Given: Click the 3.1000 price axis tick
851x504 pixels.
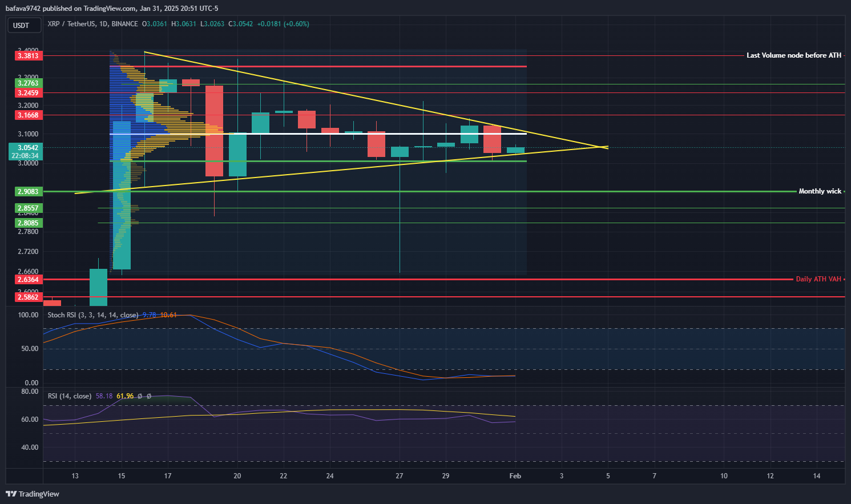Looking at the screenshot, I should [28, 134].
